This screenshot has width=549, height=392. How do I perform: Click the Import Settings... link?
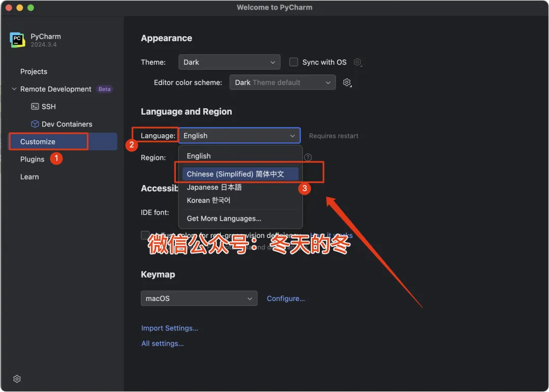[x=169, y=328]
